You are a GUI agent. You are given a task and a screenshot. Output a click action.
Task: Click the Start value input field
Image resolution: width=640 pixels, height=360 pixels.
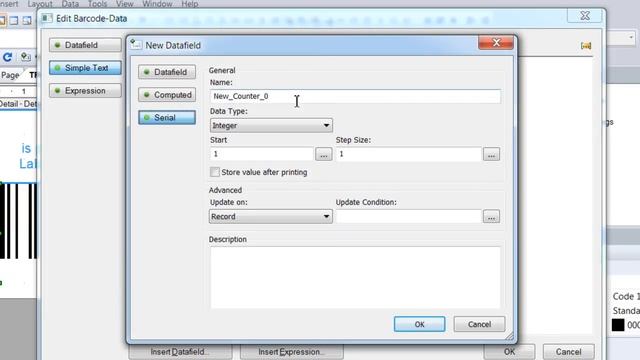tap(262, 154)
